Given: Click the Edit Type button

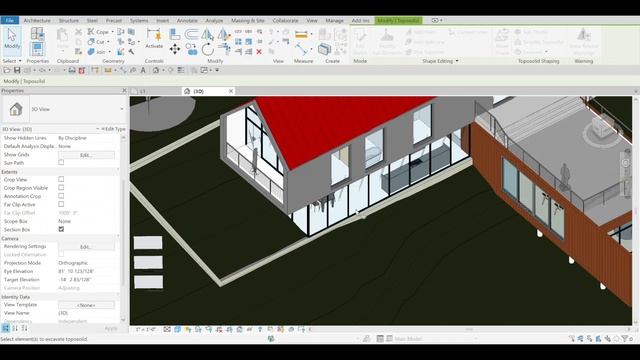Looking at the screenshot, I should [113, 129].
